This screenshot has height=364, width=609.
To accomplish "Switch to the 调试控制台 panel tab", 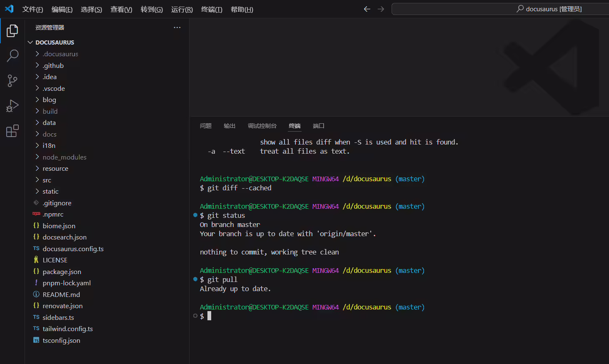I will tap(262, 126).
